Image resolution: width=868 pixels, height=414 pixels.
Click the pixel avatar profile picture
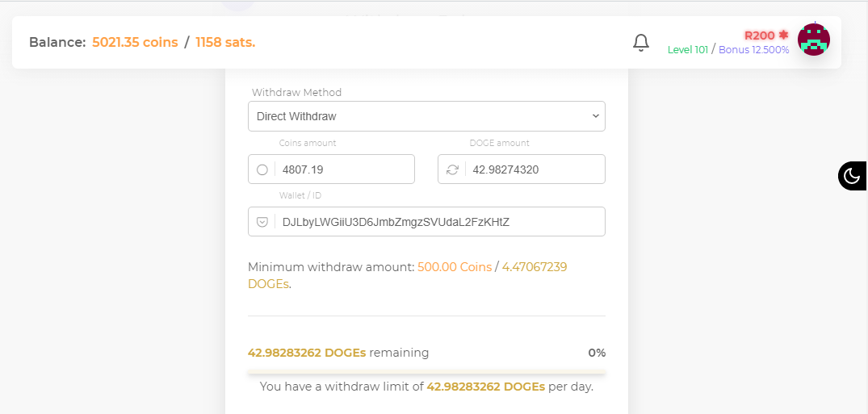click(813, 40)
